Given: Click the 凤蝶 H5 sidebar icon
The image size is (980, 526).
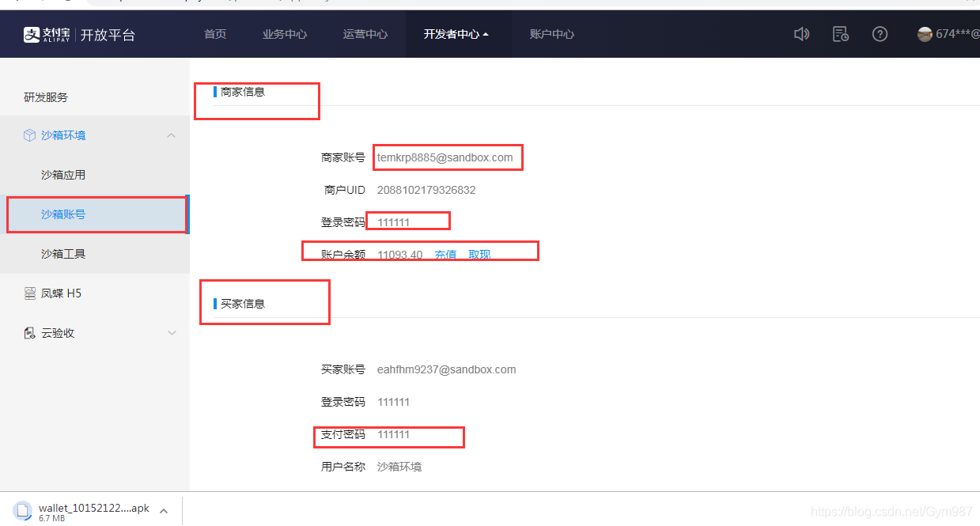Looking at the screenshot, I should pyautogui.click(x=29, y=293).
